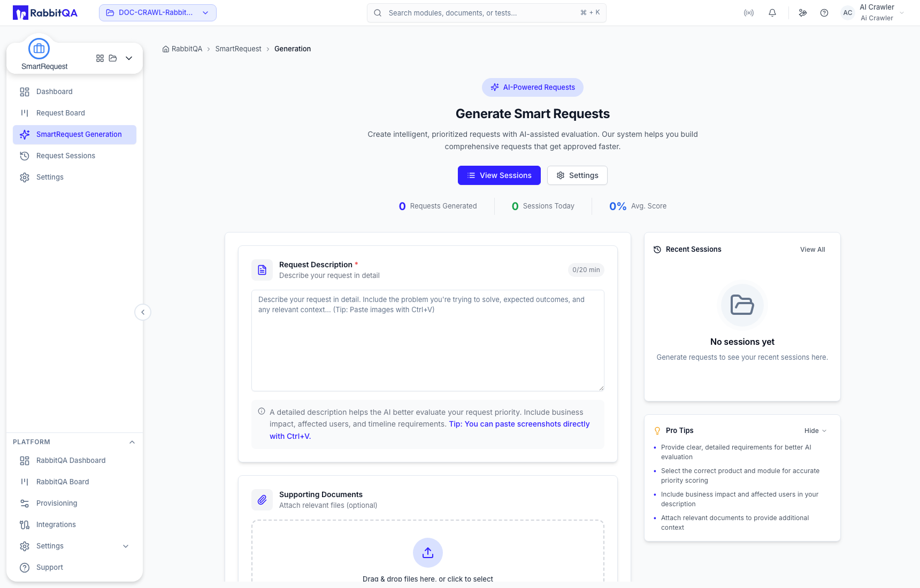The height and width of the screenshot is (588, 920).
Task: Click the SmartRequest module briefcase icon
Action: 39,49
